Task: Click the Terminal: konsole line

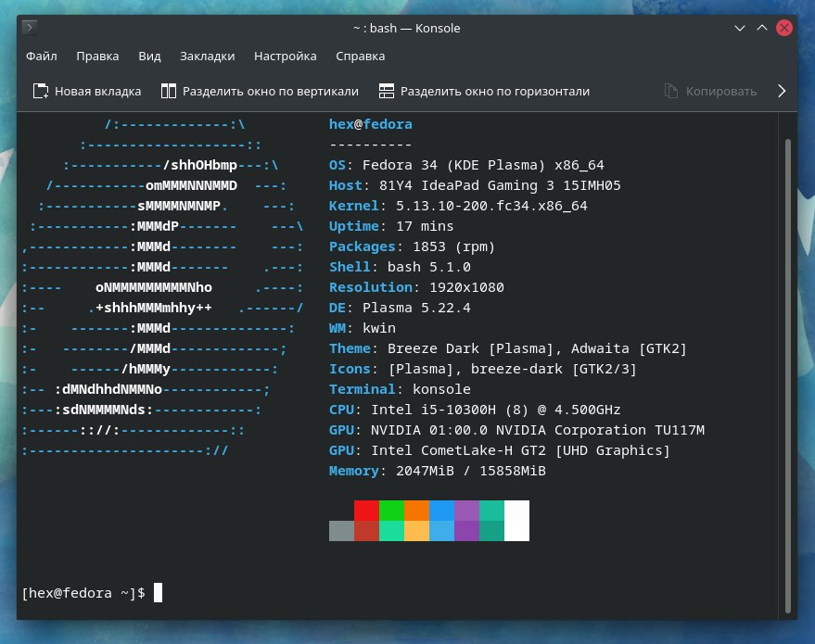Action: click(x=400, y=389)
